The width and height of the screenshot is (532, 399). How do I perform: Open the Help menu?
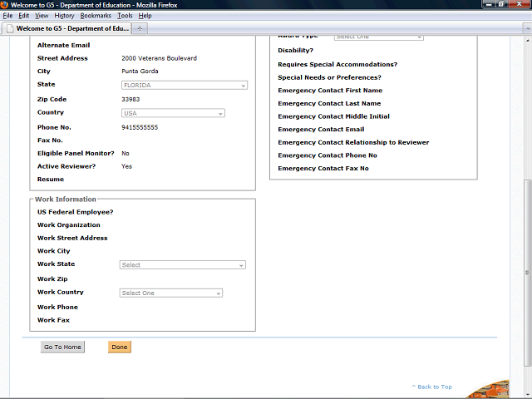[145, 16]
